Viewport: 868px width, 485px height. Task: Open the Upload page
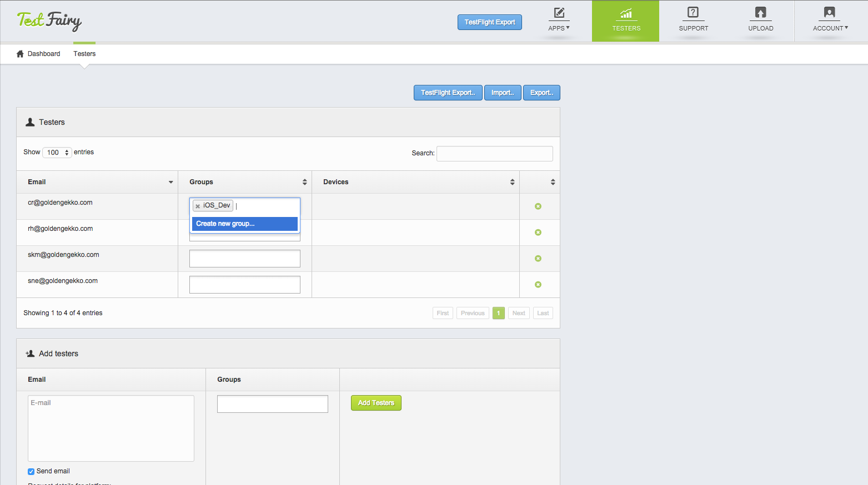tap(760, 21)
